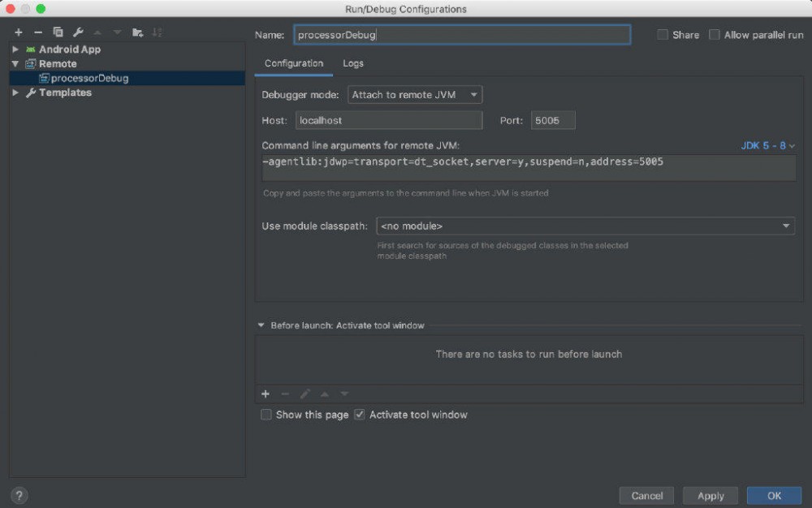This screenshot has width=812, height=508.
Task: Open edit templates wrench icon
Action: click(78, 32)
